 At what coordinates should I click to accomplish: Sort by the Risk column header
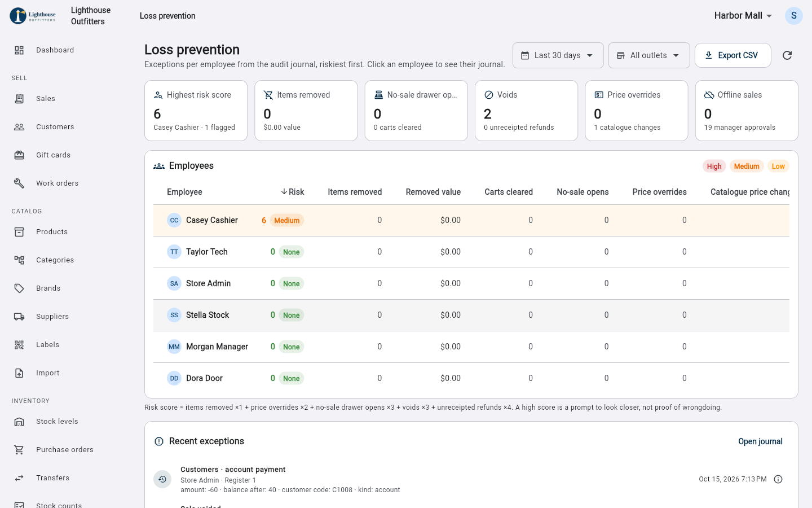[x=292, y=192]
